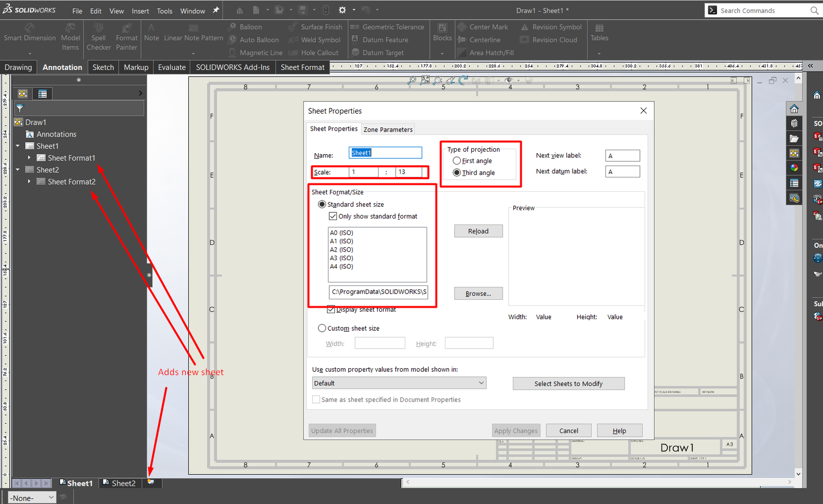Click the sheet Name input field
This screenshot has width=823, height=504.
pos(385,153)
